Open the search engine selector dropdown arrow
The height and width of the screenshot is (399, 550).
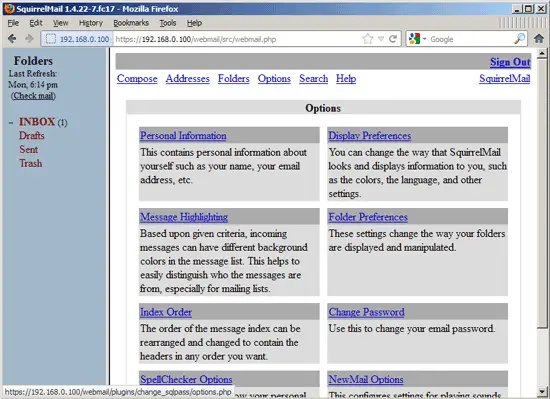click(x=424, y=39)
